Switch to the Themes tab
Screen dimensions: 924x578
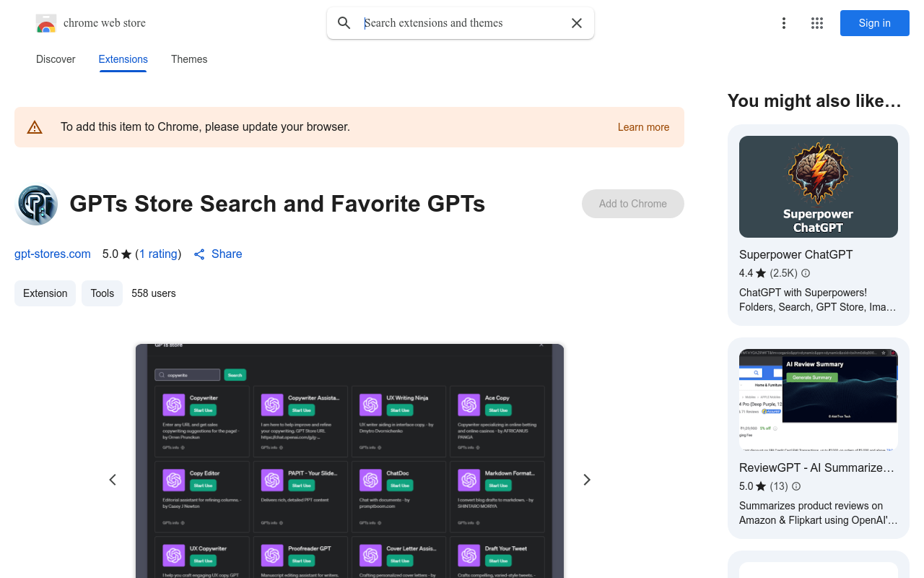[x=188, y=59]
